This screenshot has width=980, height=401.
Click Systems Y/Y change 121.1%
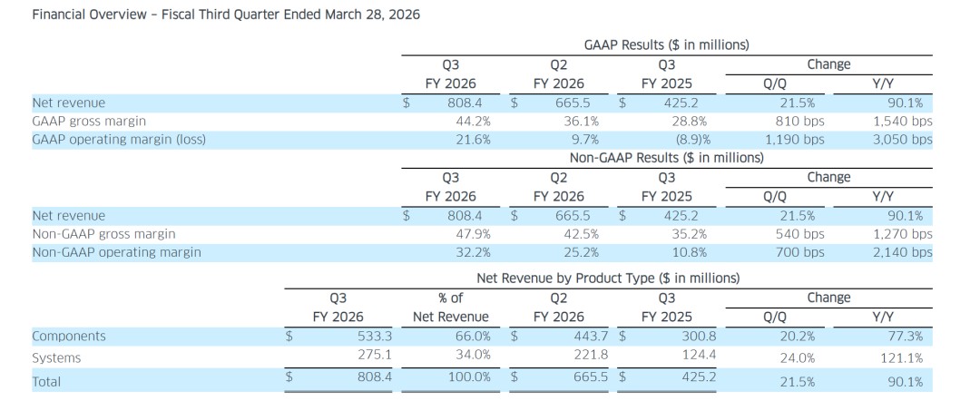tap(905, 358)
